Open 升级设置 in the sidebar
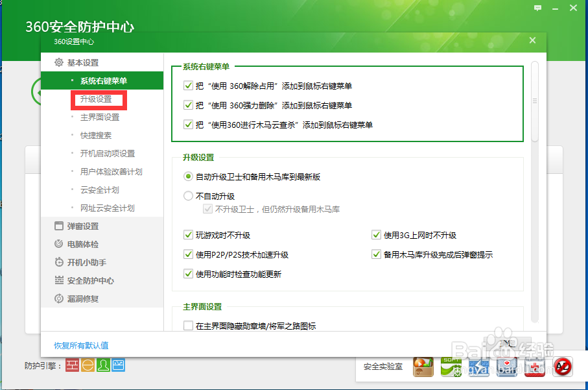The height and width of the screenshot is (390, 588). coord(96,99)
